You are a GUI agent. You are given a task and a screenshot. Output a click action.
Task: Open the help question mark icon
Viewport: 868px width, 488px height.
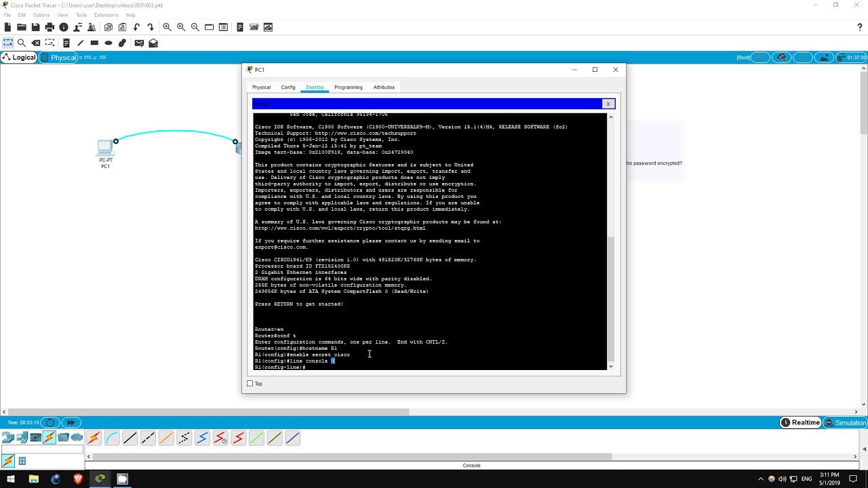(x=860, y=27)
